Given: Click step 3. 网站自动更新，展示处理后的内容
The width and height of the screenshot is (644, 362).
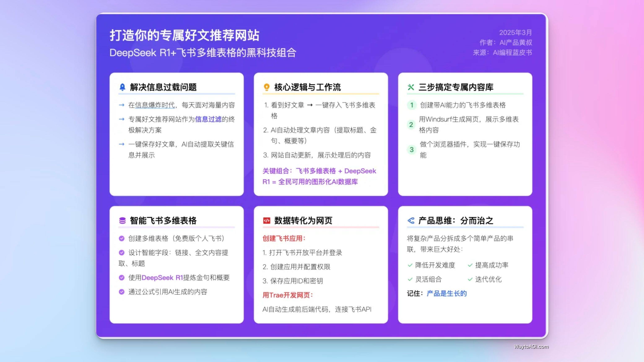Looking at the screenshot, I should (x=317, y=155).
